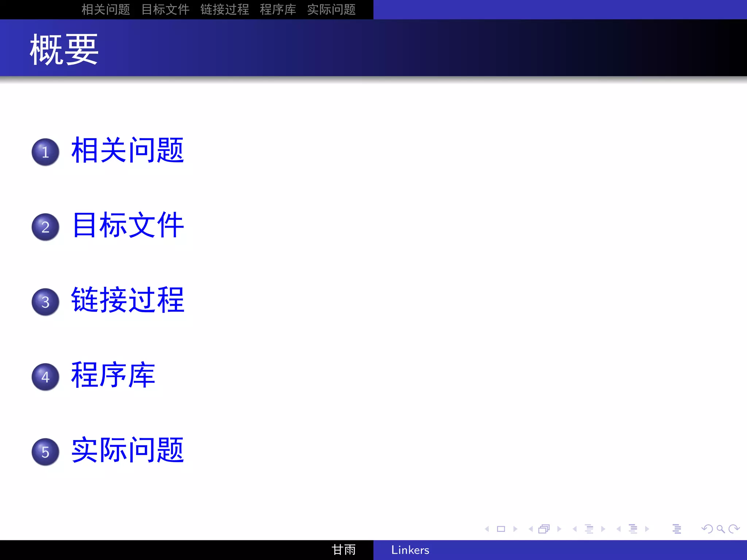Screen dimensions: 747x560
Task: Click the presentation outline icon
Action: click(x=677, y=529)
